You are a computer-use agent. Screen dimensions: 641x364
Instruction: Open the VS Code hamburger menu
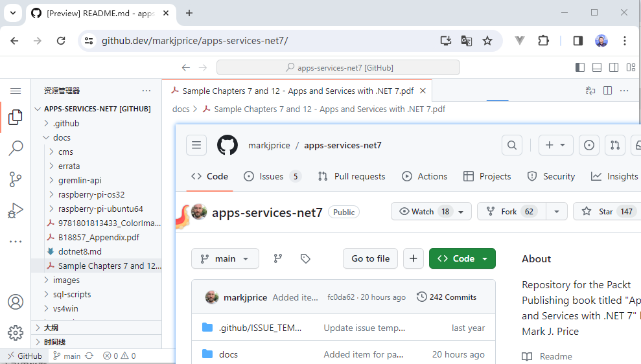(x=16, y=91)
